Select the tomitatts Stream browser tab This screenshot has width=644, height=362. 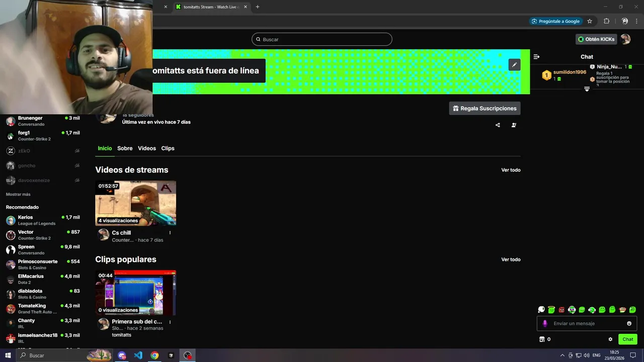211,7
